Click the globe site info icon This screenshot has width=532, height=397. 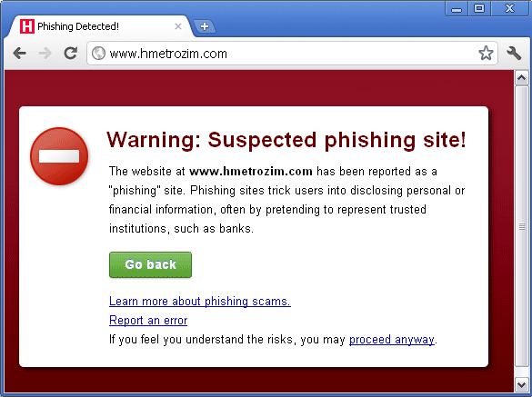(x=98, y=54)
